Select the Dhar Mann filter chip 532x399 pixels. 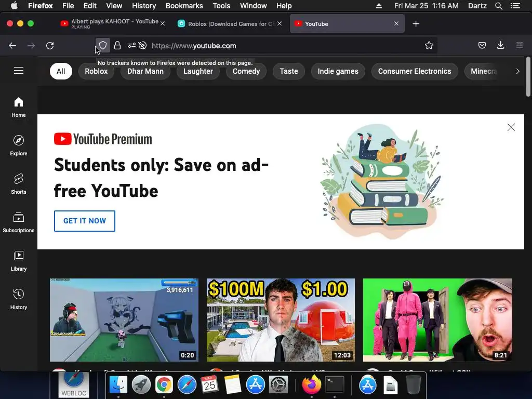pos(145,71)
